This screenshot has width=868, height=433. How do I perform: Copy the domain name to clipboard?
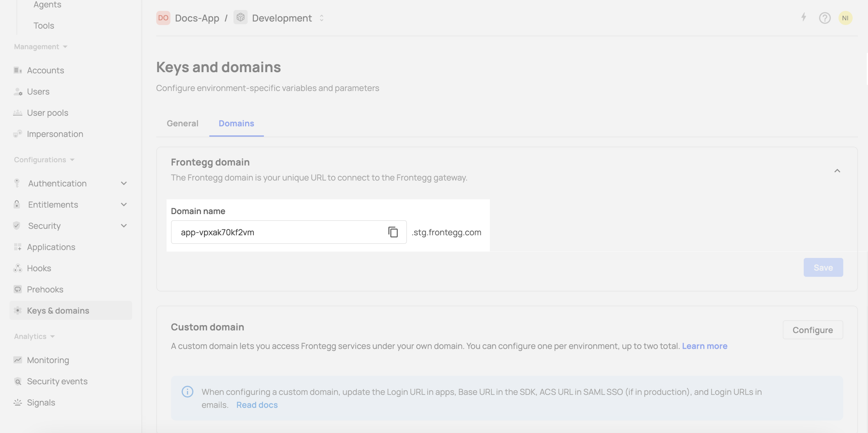click(393, 232)
